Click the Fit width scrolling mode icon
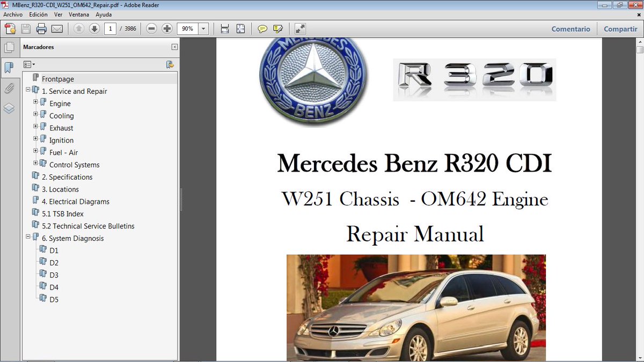Viewport: 644px width, 362px height. pos(225,28)
